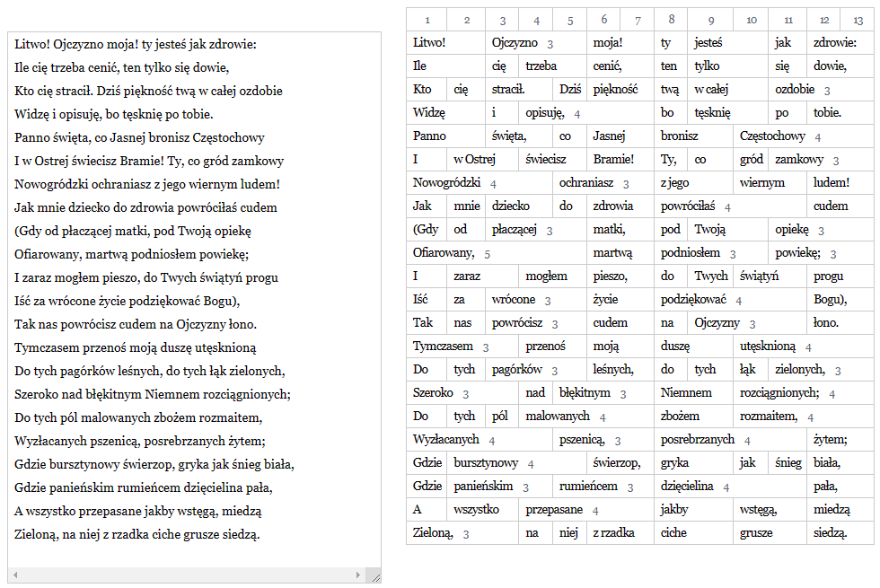Image resolution: width=880 pixels, height=588 pixels.
Task: Click text area line "Panno święta, co Jasnej bronisz Częstochowy"
Action: (139, 137)
